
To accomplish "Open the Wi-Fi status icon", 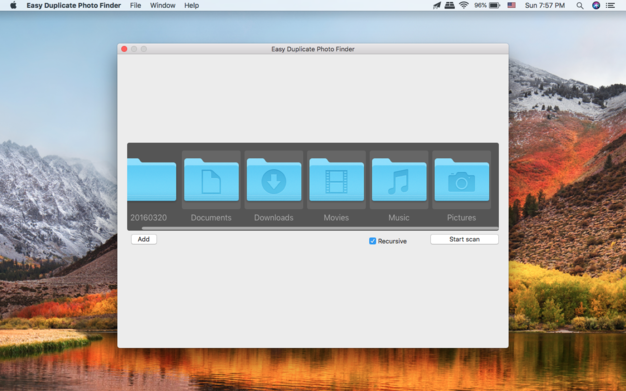I will coord(464,5).
